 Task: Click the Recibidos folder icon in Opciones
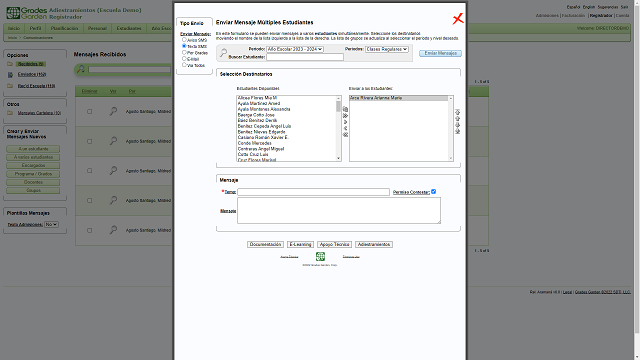[x=10, y=64]
